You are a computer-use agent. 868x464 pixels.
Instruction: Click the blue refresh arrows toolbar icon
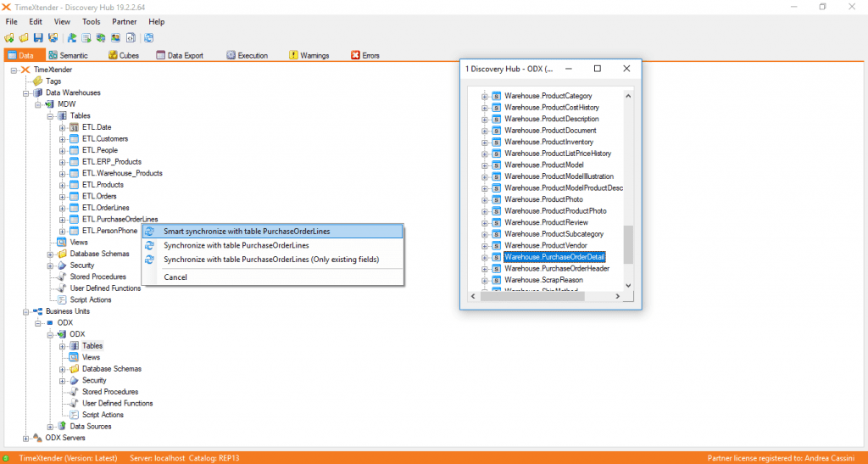tap(149, 38)
